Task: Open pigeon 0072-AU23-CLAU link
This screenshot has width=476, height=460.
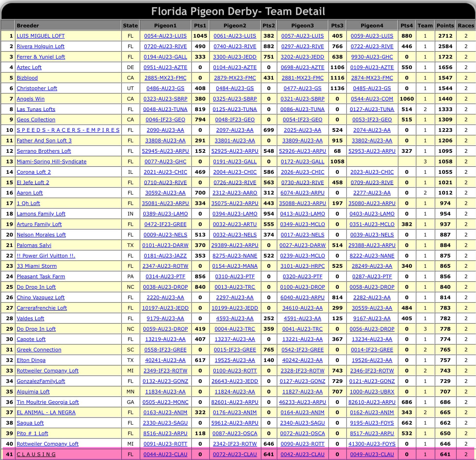Action: (x=235, y=454)
